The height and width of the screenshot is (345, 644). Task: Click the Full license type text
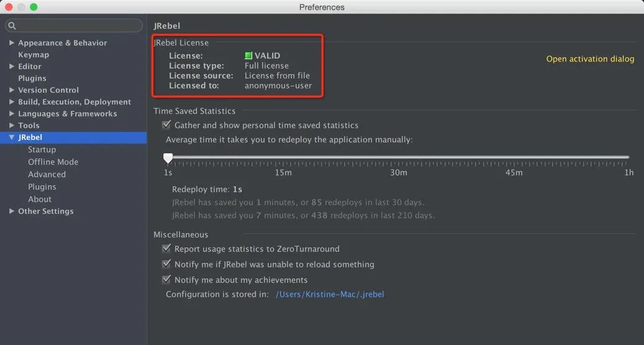click(x=266, y=66)
